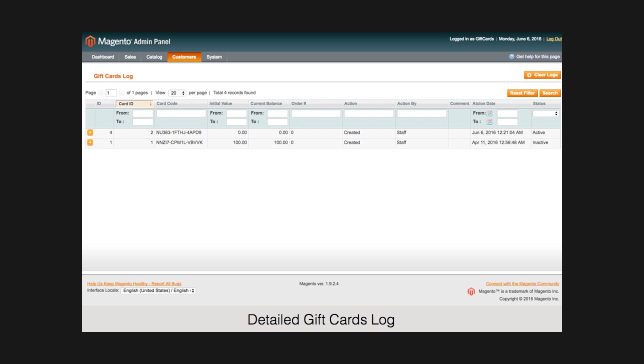644x364 pixels.
Task: Open the Action Date 'From' calendar picker
Action: [x=489, y=113]
